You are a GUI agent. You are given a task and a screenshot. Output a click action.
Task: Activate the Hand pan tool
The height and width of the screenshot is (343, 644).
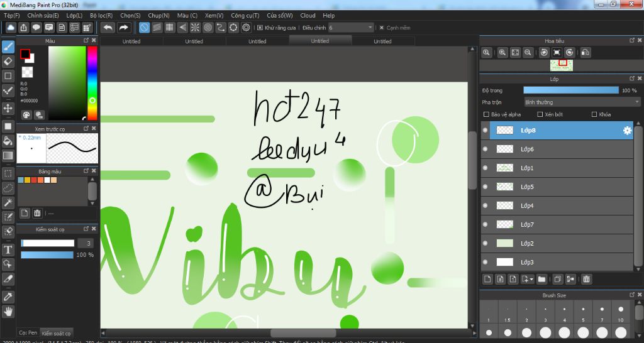click(8, 311)
